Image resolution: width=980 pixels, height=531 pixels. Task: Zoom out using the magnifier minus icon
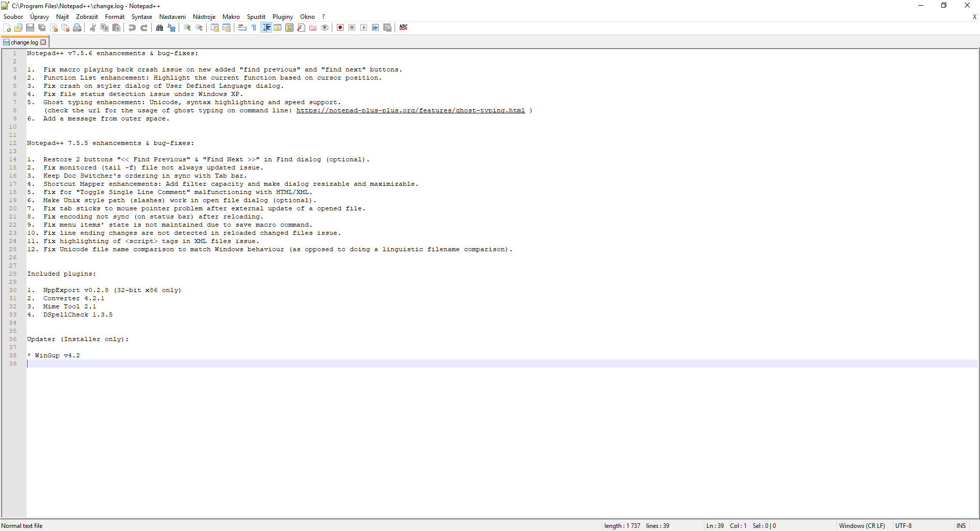(x=199, y=28)
